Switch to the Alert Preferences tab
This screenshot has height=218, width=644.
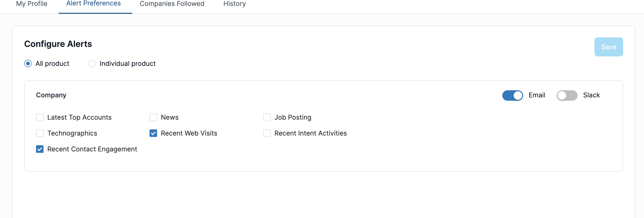tap(93, 4)
